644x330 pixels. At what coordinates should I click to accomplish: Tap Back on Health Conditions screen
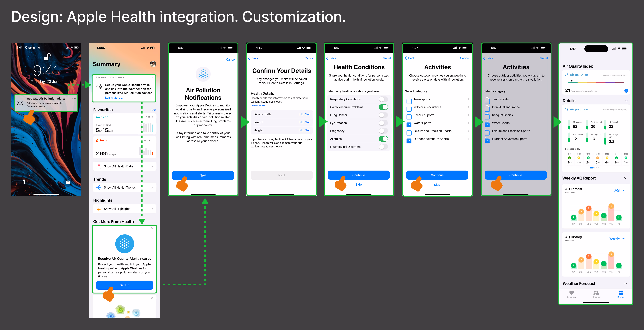click(x=331, y=58)
